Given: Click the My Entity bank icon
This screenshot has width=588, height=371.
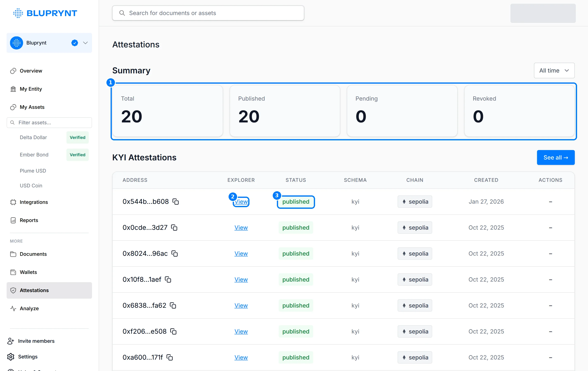Looking at the screenshot, I should coord(13,89).
